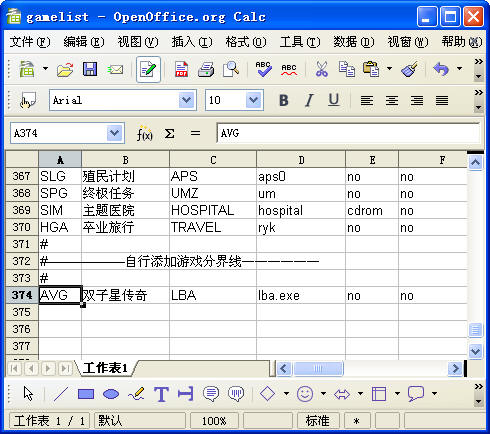The image size is (490, 434).
Task: Toggle Italic formatting
Action: click(x=309, y=100)
